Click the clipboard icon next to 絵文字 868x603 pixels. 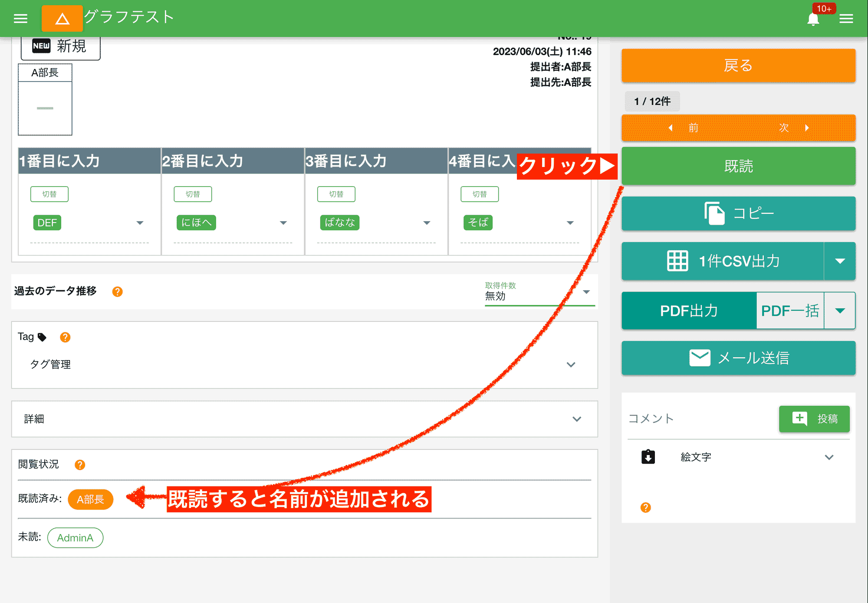(648, 456)
